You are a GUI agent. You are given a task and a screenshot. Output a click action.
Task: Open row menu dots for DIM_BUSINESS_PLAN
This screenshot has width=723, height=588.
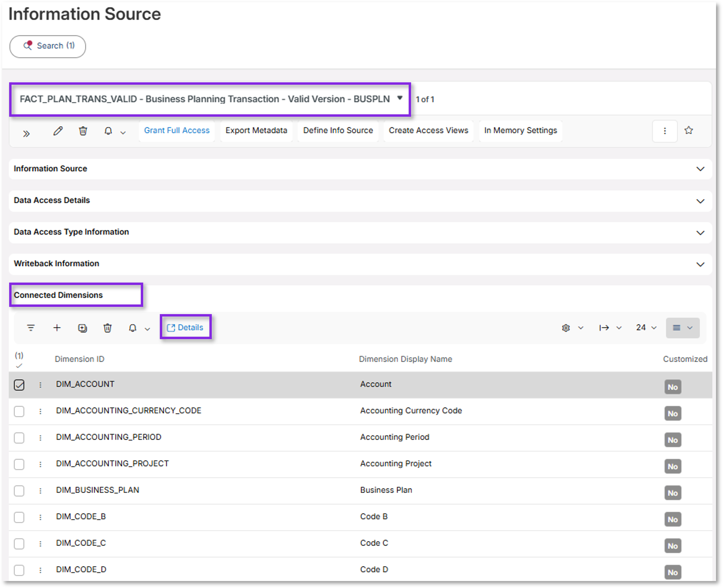pos(40,491)
